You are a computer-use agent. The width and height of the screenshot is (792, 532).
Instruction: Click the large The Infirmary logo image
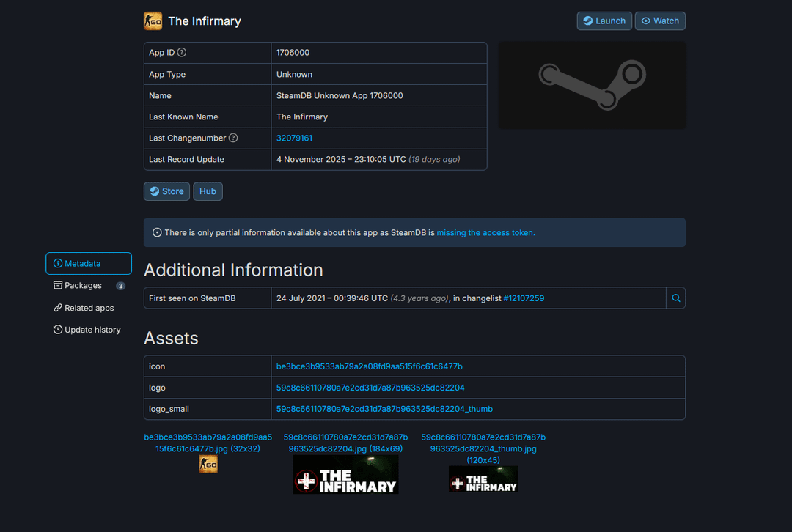[x=345, y=474]
